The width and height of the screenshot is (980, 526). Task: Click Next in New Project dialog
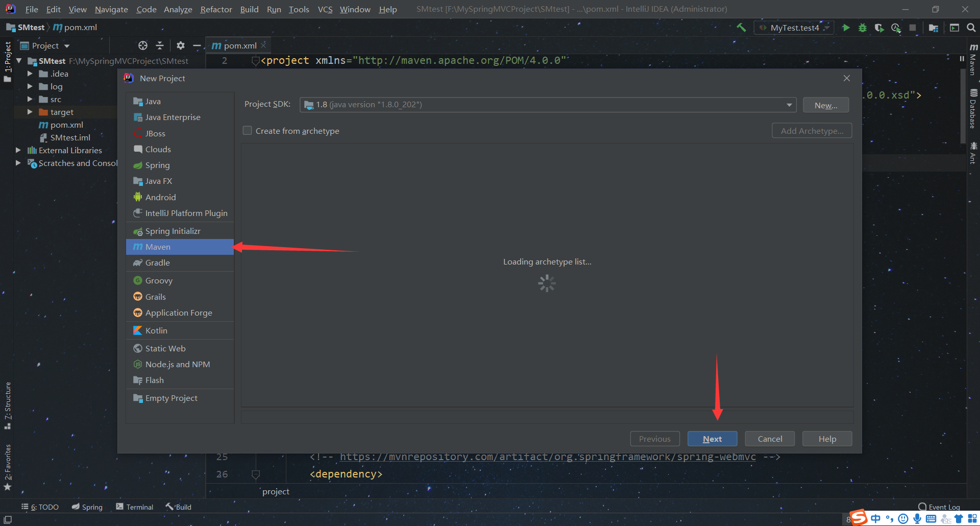(x=712, y=439)
